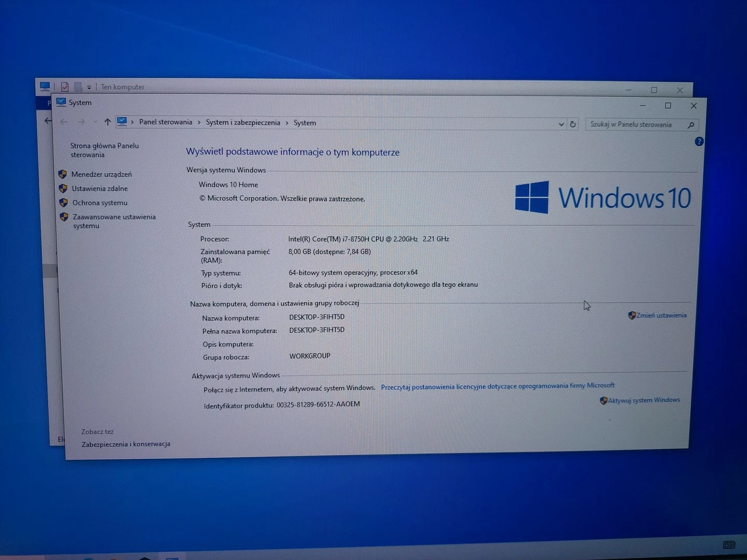Select Panel sterowania breadcrumb

[165, 122]
